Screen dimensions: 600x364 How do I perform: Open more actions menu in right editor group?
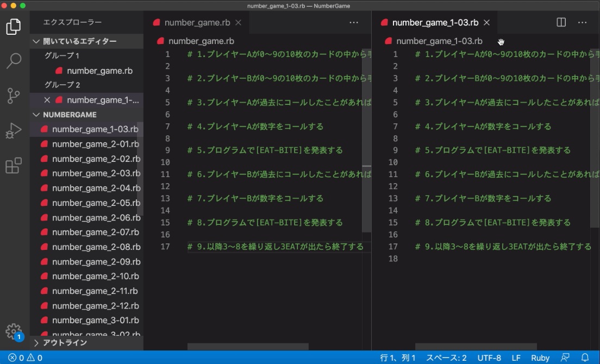(x=583, y=22)
